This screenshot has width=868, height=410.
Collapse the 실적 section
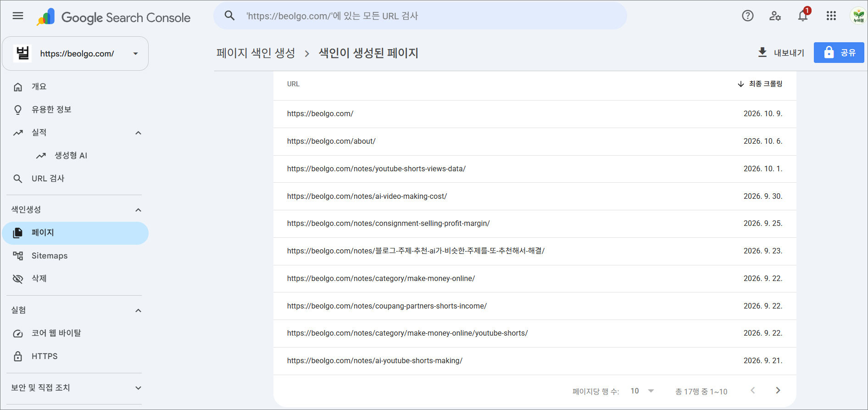click(x=138, y=133)
